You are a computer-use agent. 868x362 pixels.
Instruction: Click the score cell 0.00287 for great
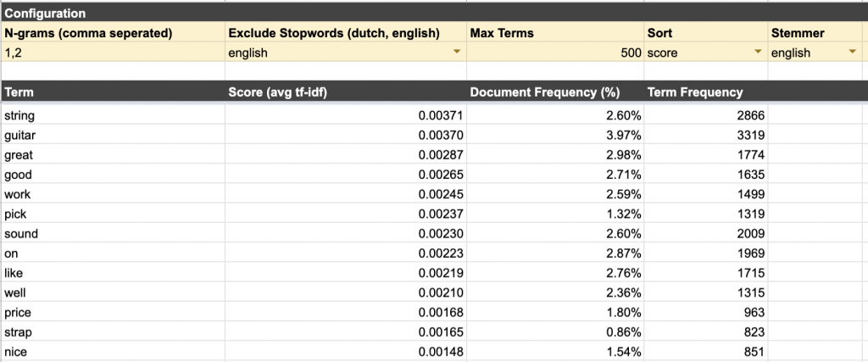(346, 153)
